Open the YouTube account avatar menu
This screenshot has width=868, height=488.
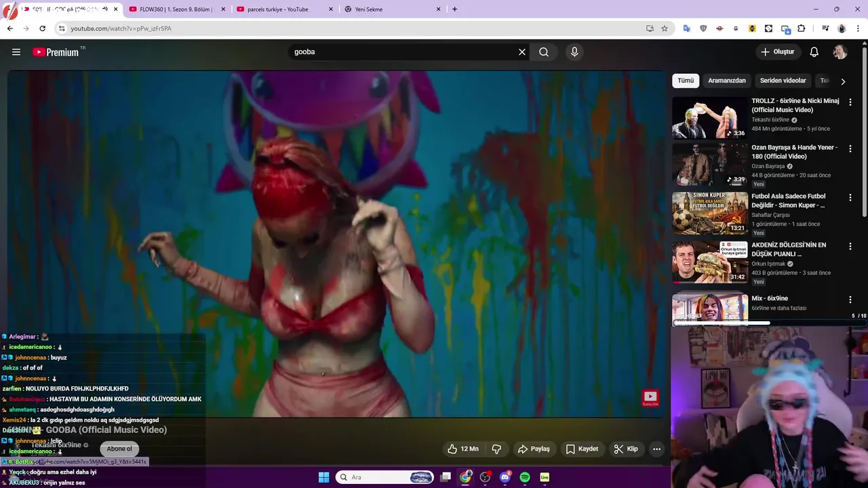tap(840, 52)
